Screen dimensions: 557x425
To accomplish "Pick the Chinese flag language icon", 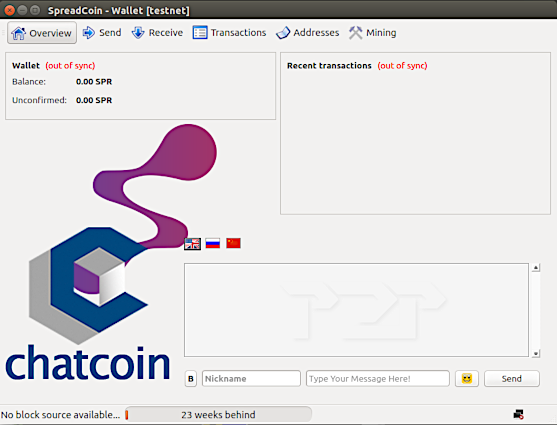I will coord(233,243).
